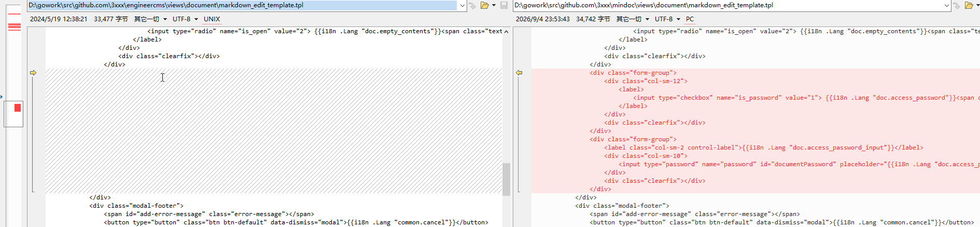Click red difference marker in thumbnail overview
The image size is (980, 227).
pyautogui.click(x=18, y=108)
